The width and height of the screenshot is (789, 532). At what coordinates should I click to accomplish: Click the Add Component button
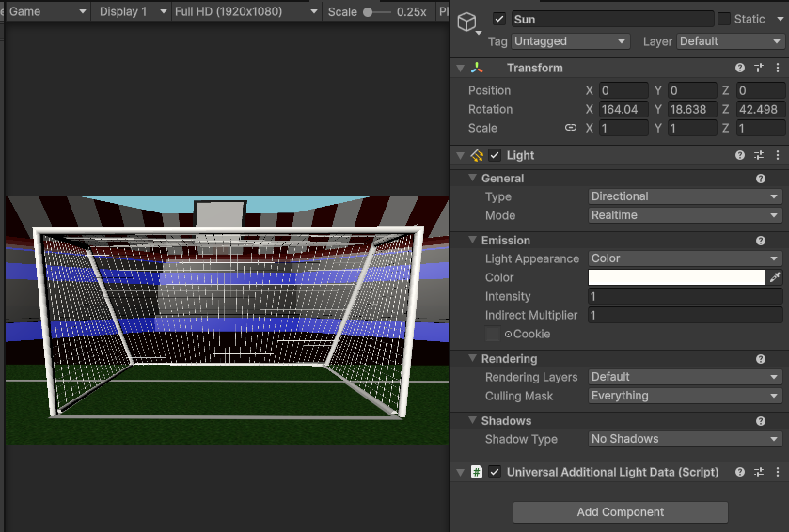[621, 512]
